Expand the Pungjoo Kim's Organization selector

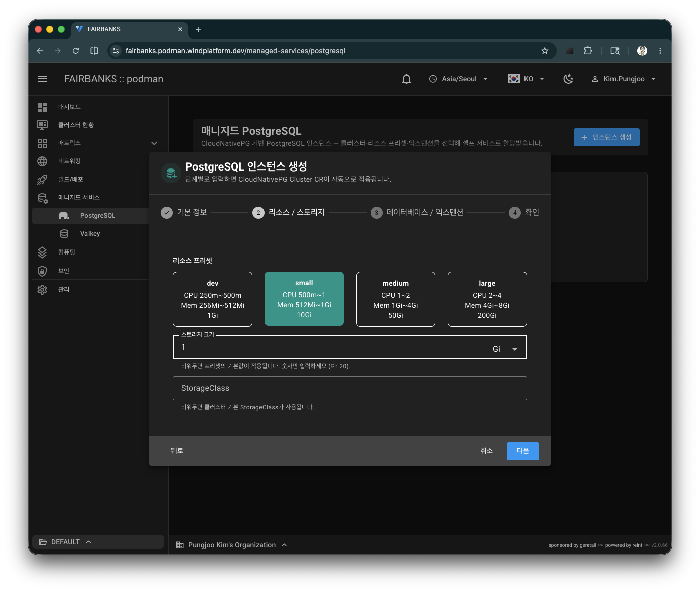click(231, 545)
